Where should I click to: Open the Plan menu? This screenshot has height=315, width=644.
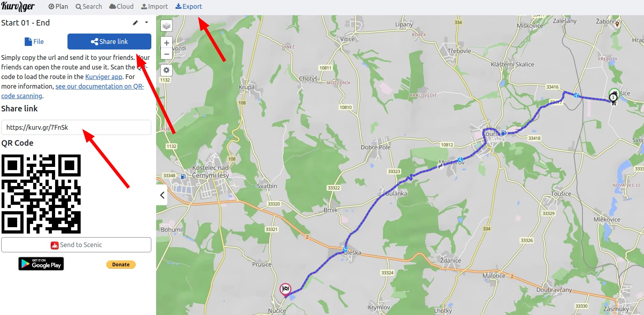tap(58, 6)
